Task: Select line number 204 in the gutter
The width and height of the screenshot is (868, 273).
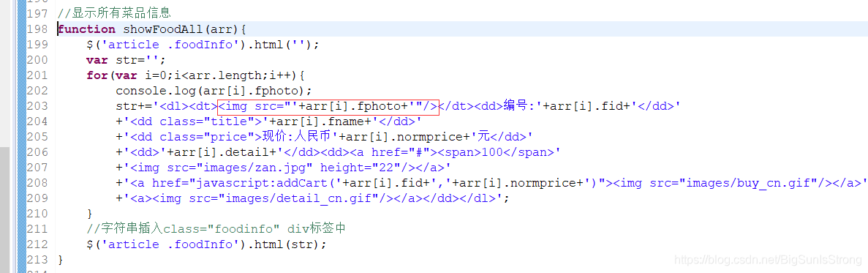Action: click(37, 121)
